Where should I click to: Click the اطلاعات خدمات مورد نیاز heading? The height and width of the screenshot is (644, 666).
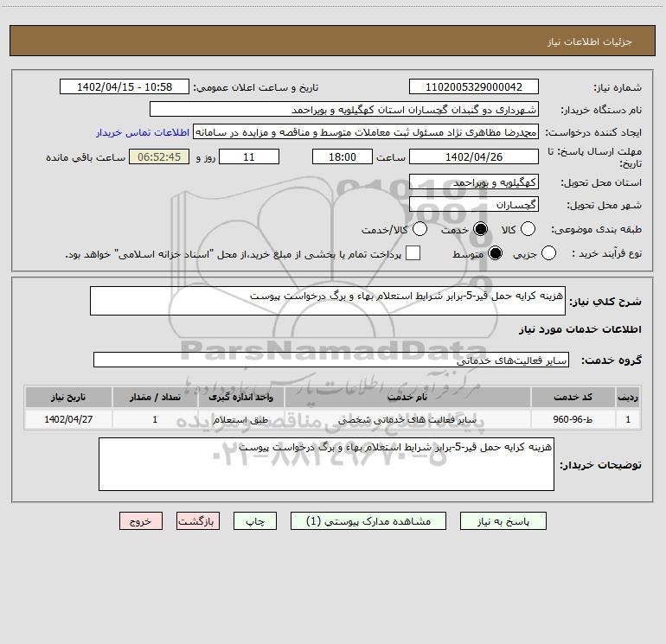coord(580,329)
